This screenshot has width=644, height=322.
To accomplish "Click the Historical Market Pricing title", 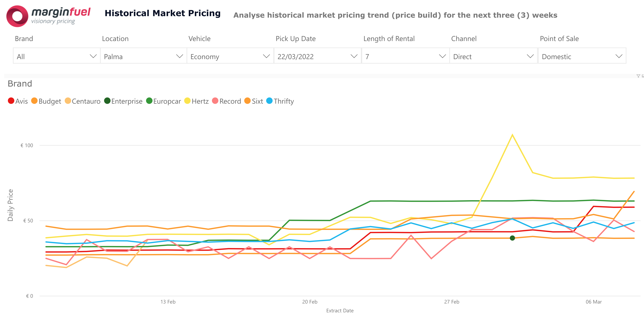I will [163, 13].
